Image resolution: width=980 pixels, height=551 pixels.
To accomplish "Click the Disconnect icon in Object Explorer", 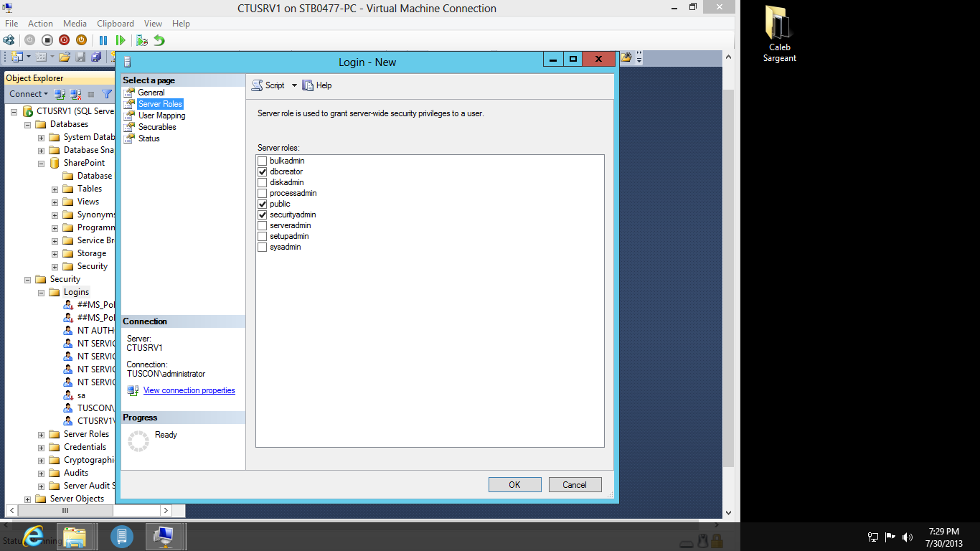I will click(75, 94).
